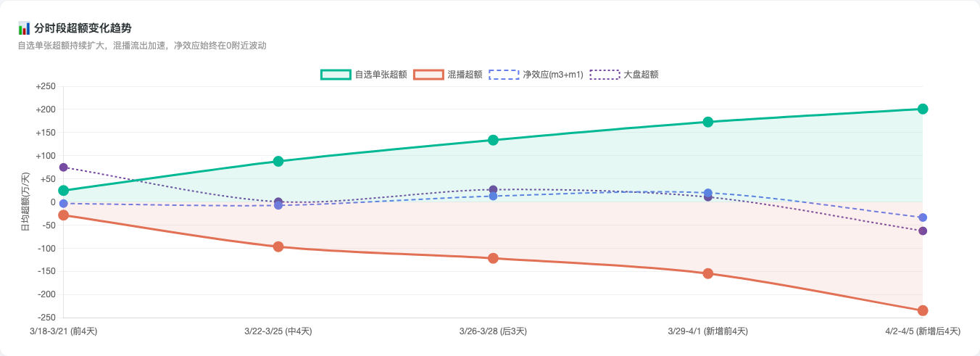Click the bar chart icon beside the title
The width and height of the screenshot is (980, 356).
[x=24, y=28]
